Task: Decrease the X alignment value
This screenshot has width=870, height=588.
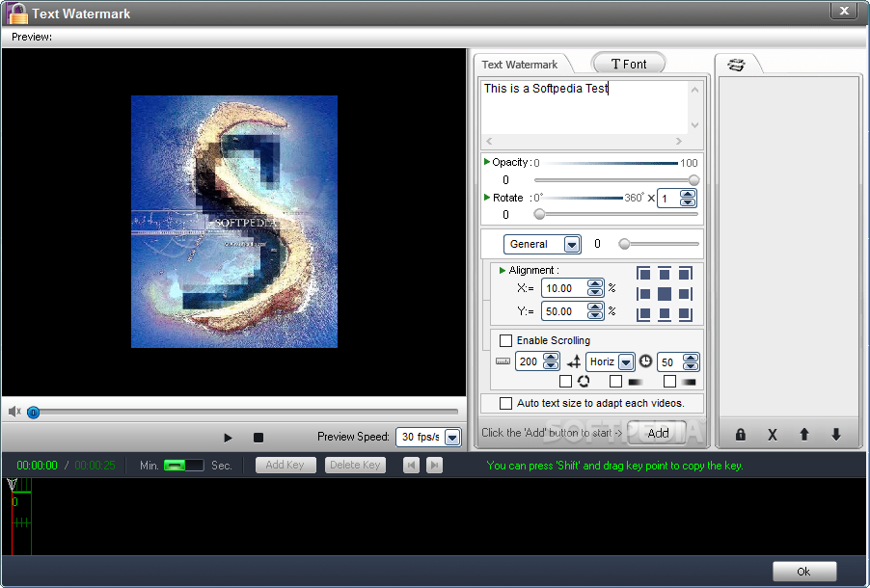Action: pos(595,292)
